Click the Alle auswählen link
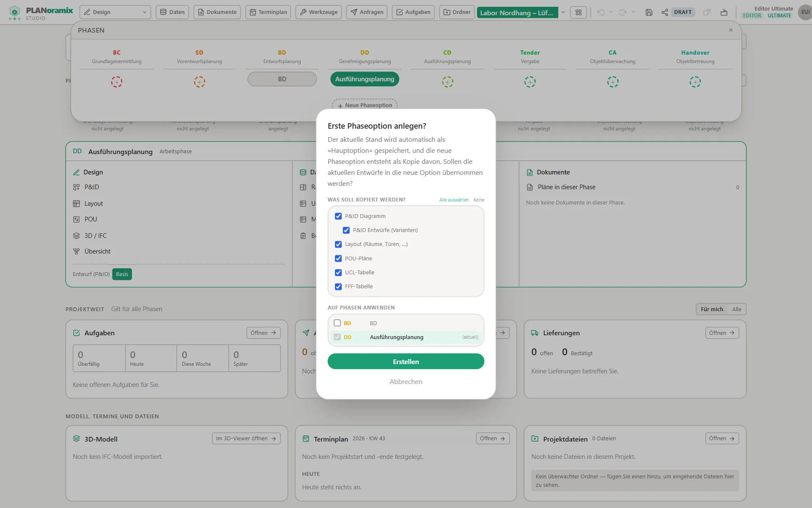 [454, 200]
